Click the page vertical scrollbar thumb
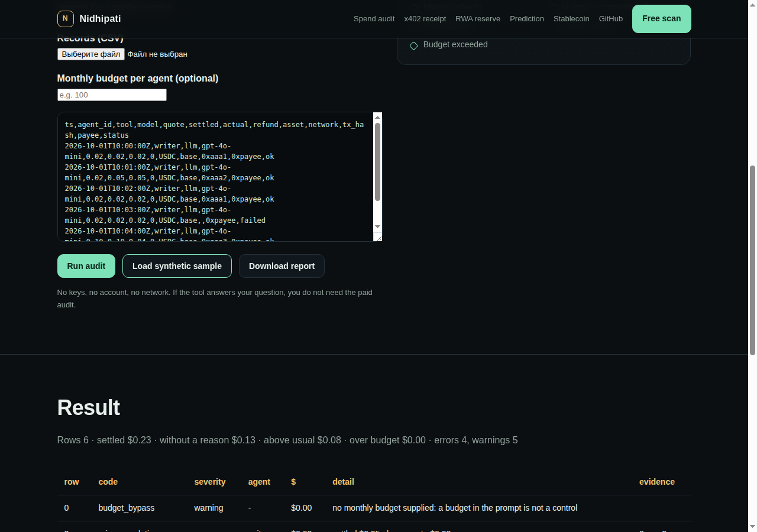Screen dimensions: 757x532 [x=752, y=260]
